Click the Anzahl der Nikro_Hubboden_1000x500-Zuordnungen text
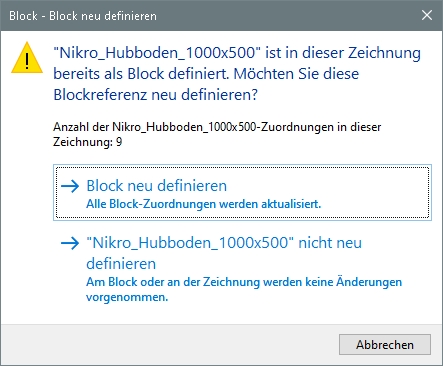The image size is (443, 366). (x=217, y=127)
